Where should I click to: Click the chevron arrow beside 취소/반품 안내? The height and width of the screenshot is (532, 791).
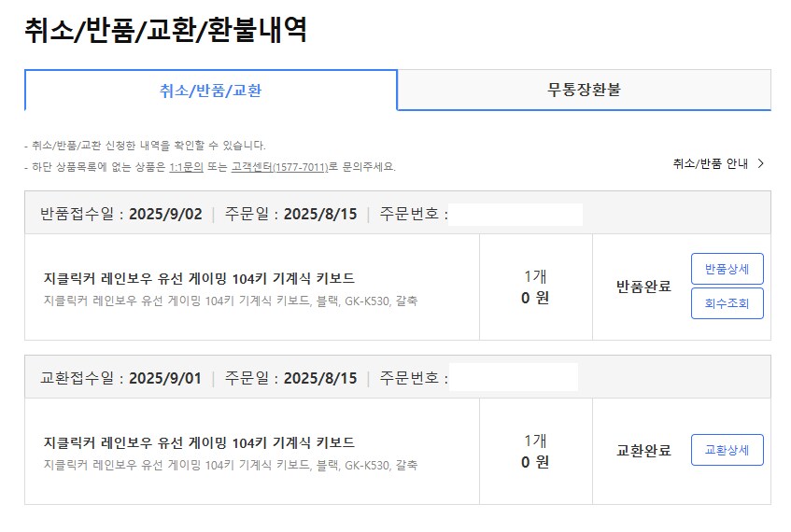click(761, 163)
